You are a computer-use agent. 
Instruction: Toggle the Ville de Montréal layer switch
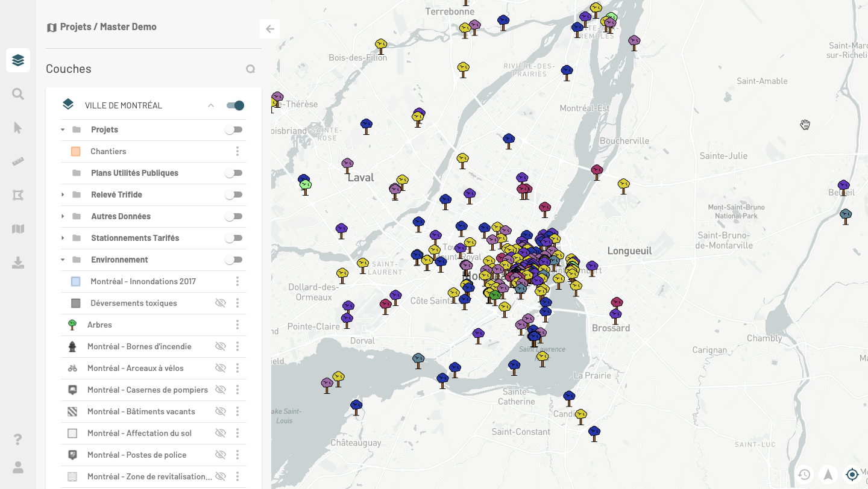click(x=235, y=105)
